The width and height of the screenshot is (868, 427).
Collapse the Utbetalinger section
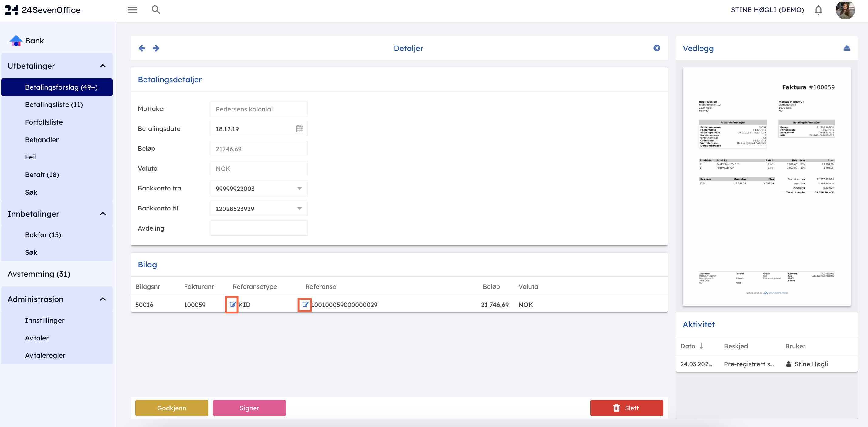103,66
